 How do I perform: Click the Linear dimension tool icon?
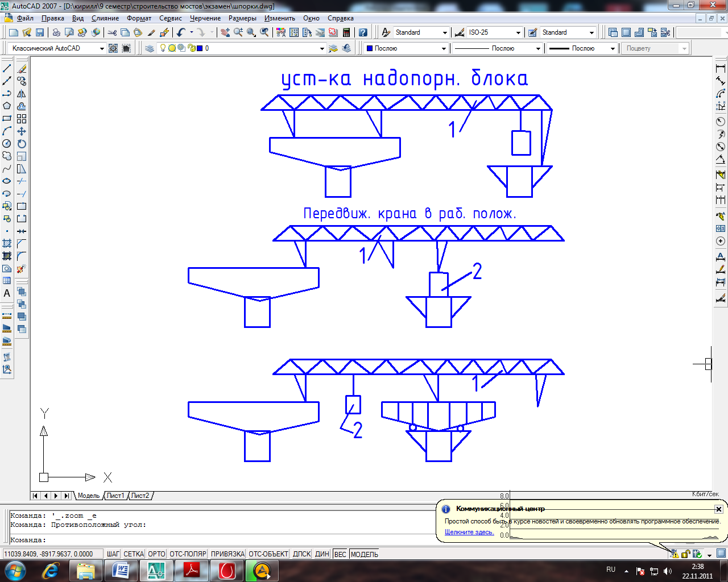coord(721,69)
